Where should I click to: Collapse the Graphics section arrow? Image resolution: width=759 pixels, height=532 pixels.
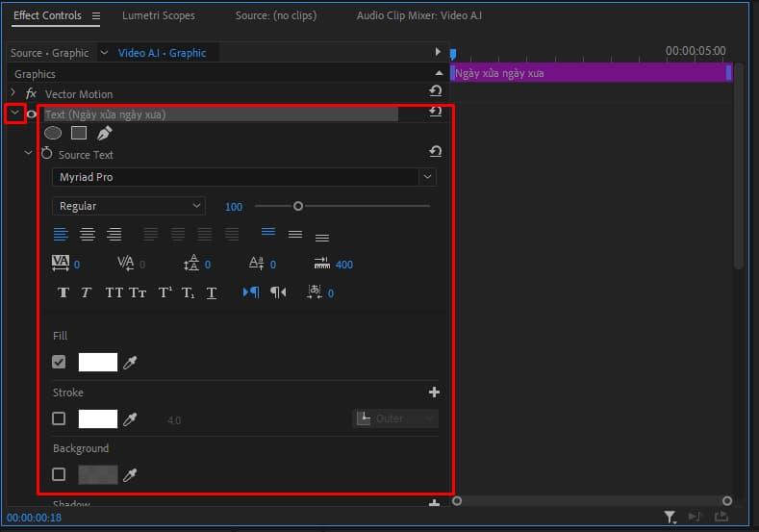pos(439,73)
